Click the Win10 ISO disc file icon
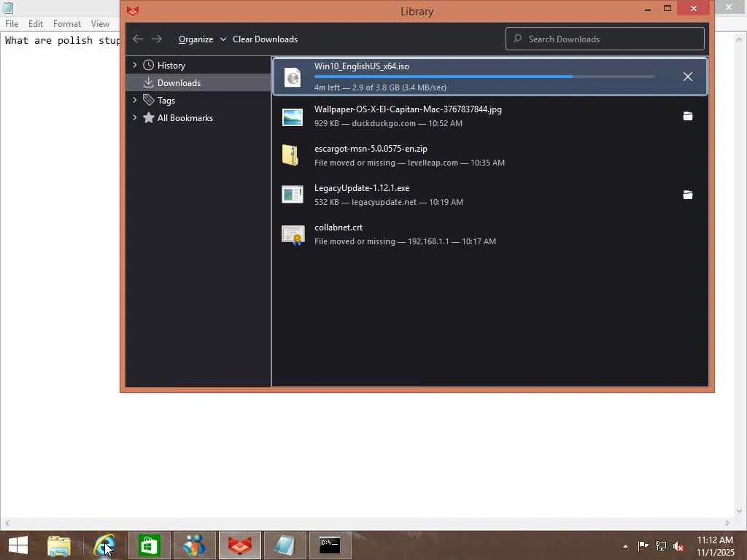Image resolution: width=747 pixels, height=560 pixels. tap(293, 77)
